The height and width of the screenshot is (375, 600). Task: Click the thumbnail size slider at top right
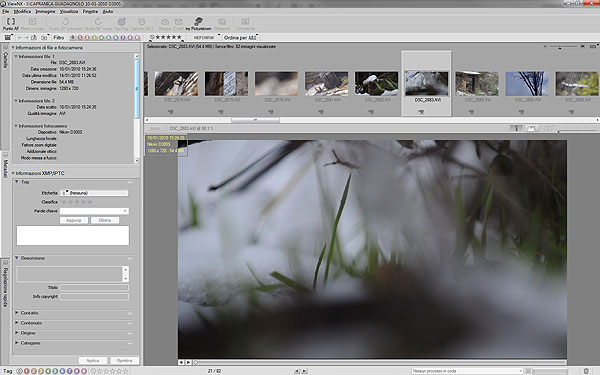pos(564,46)
